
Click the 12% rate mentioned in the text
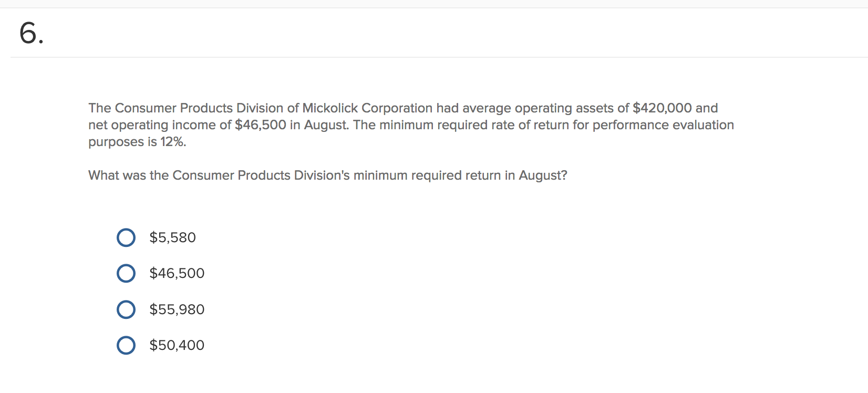[177, 141]
